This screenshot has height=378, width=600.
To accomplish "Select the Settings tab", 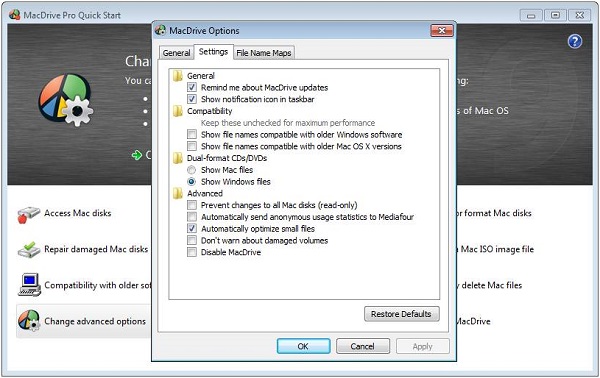I will click(213, 52).
